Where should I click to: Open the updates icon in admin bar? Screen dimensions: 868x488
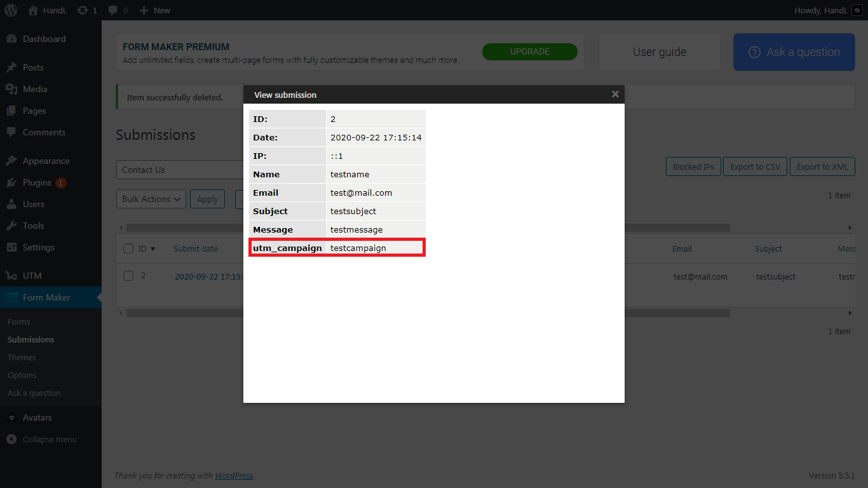click(83, 10)
